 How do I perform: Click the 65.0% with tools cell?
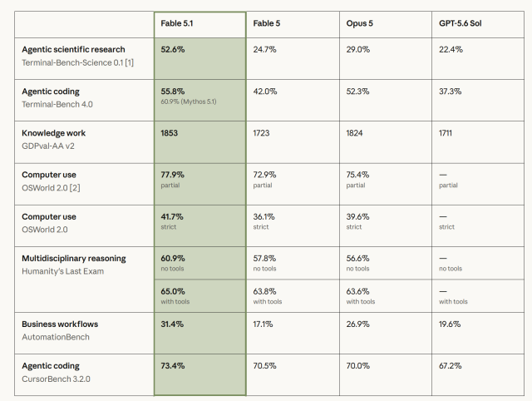(x=199, y=295)
